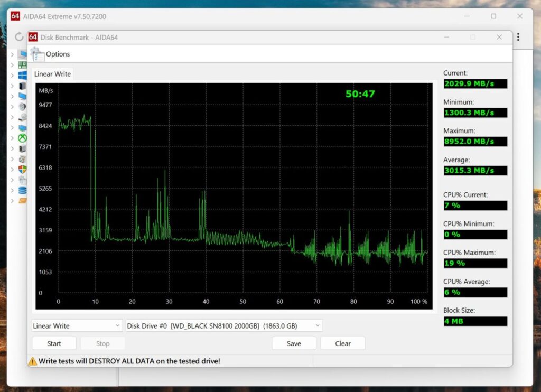Screen dimensions: 541x392
Task: Expand the Security node chevron
Action: (x=12, y=170)
